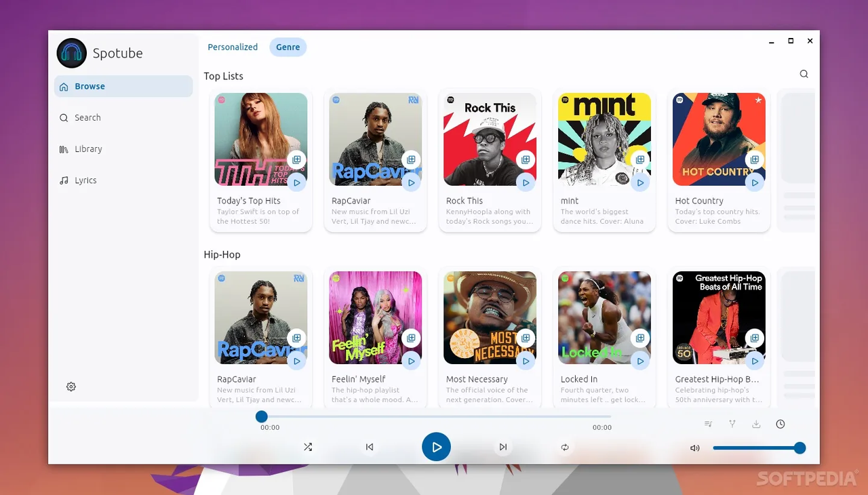Viewport: 868px width, 495px height.
Task: Open the Search page from the sidebar
Action: coord(87,117)
